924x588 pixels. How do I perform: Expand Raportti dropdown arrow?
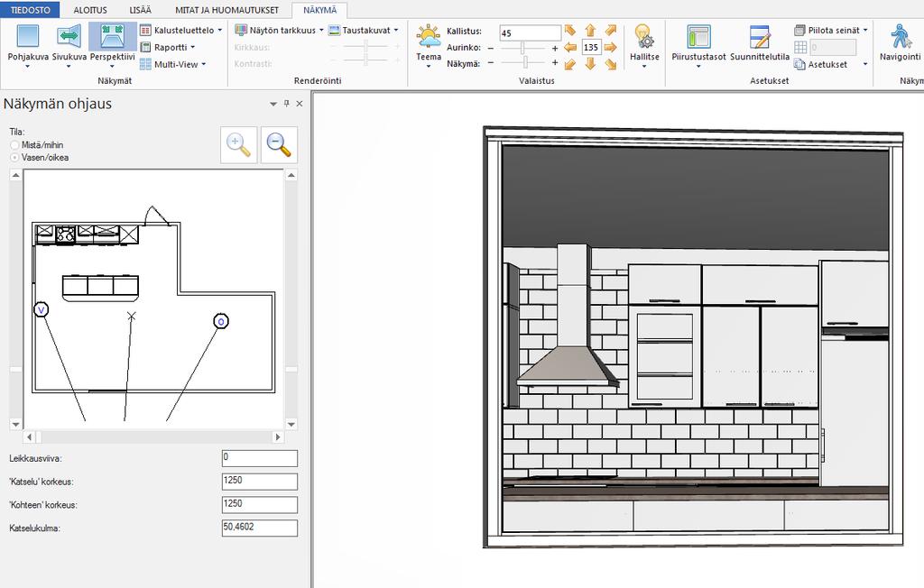pyautogui.click(x=193, y=47)
